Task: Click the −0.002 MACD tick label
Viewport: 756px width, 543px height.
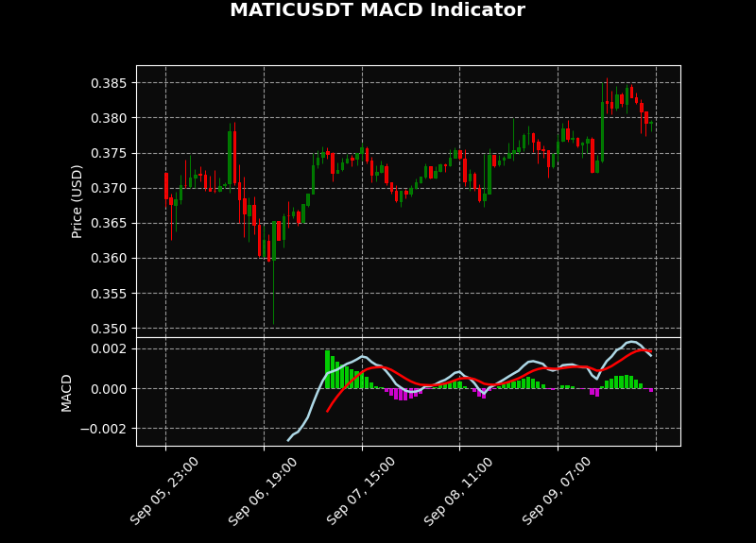Action: click(104, 429)
